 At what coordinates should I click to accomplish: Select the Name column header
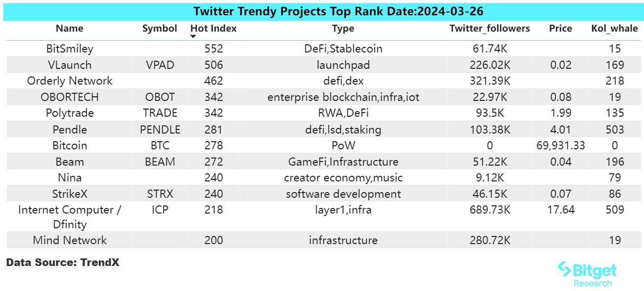[x=69, y=29]
